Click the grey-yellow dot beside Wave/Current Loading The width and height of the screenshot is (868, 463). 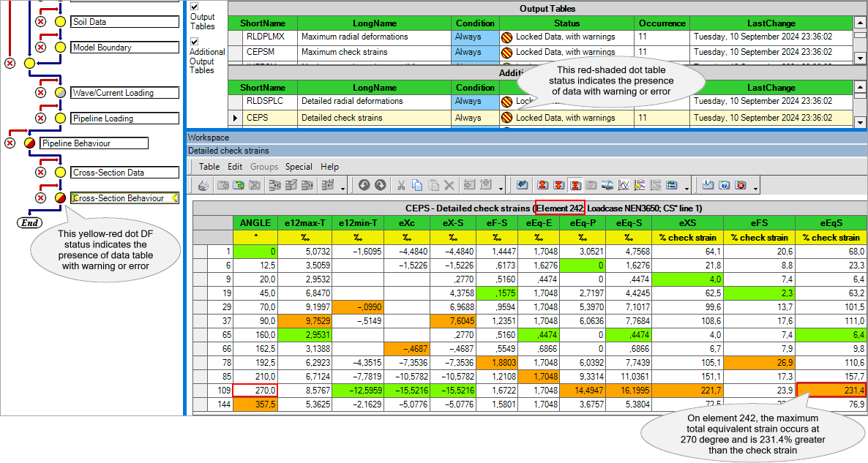click(60, 93)
